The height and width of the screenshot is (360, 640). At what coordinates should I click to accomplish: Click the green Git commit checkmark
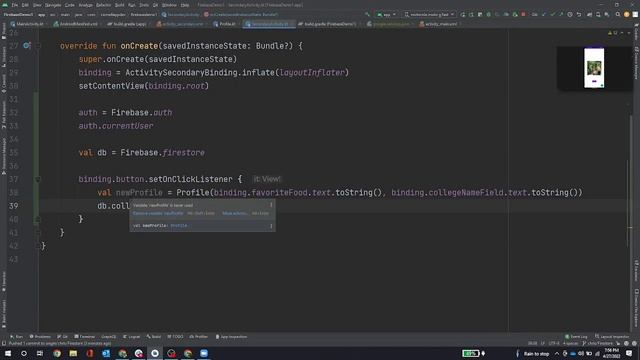553,14
